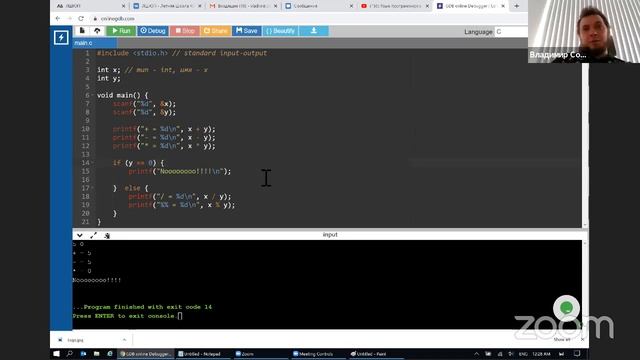Open the downloaded file options chevron
The image size is (640, 360).
click(124, 340)
